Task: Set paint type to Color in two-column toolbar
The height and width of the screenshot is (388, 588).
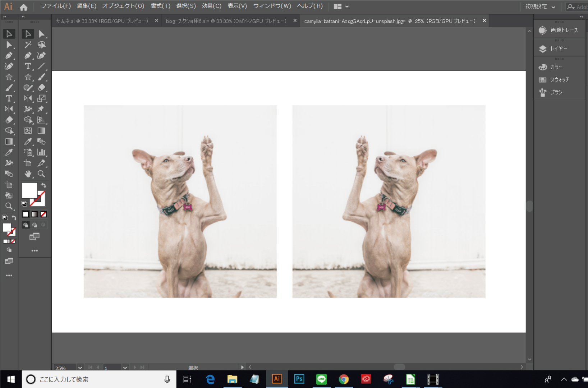Action: click(x=26, y=214)
